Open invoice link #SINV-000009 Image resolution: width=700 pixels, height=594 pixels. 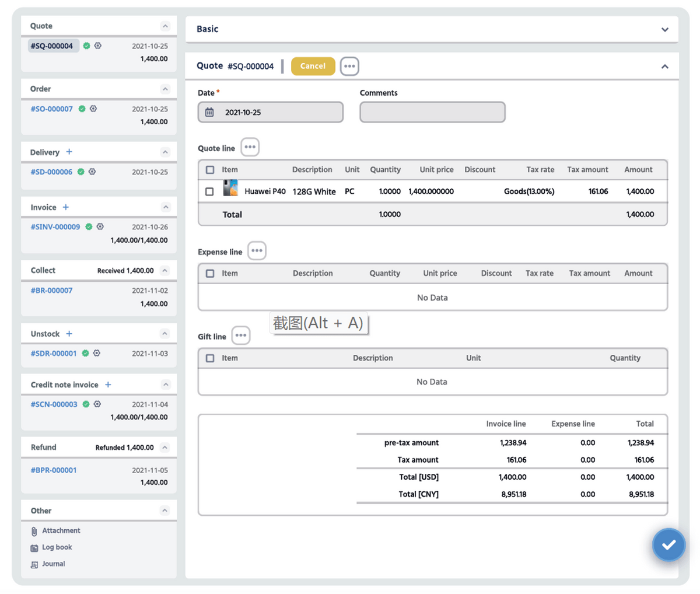coord(55,227)
